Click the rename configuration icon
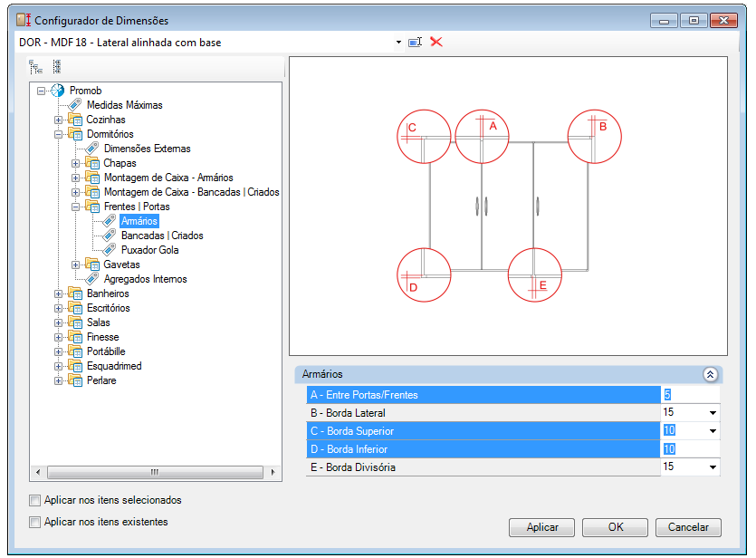756x558 pixels. [416, 42]
